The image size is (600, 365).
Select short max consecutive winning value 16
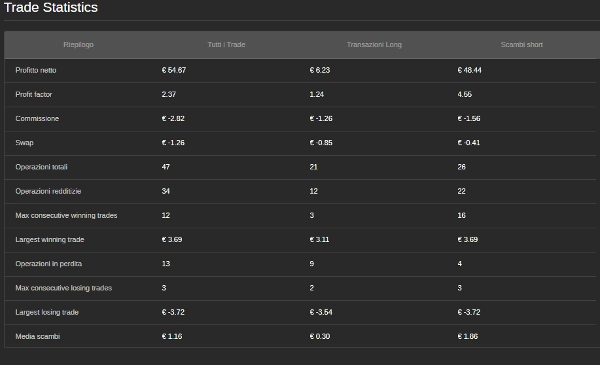[x=461, y=215]
